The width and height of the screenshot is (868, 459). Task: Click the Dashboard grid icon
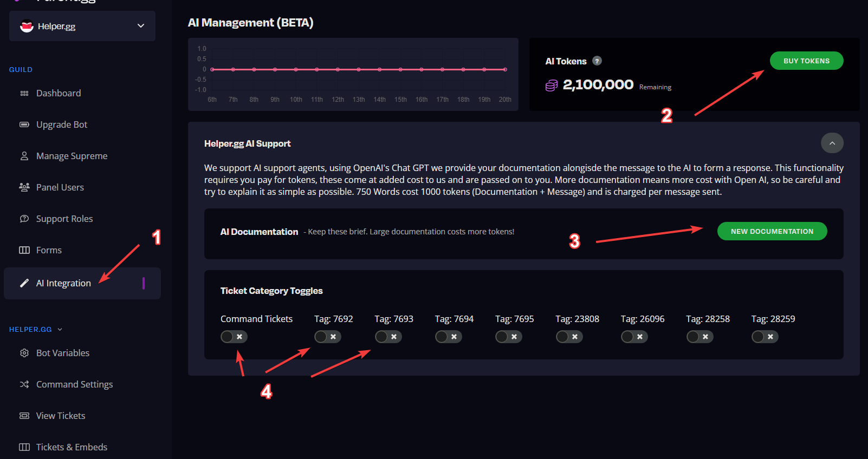(24, 94)
